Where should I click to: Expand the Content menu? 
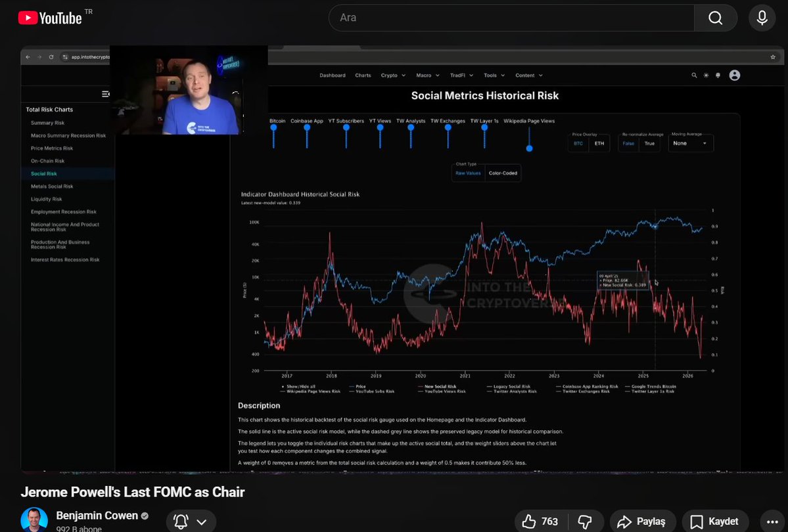pos(528,76)
